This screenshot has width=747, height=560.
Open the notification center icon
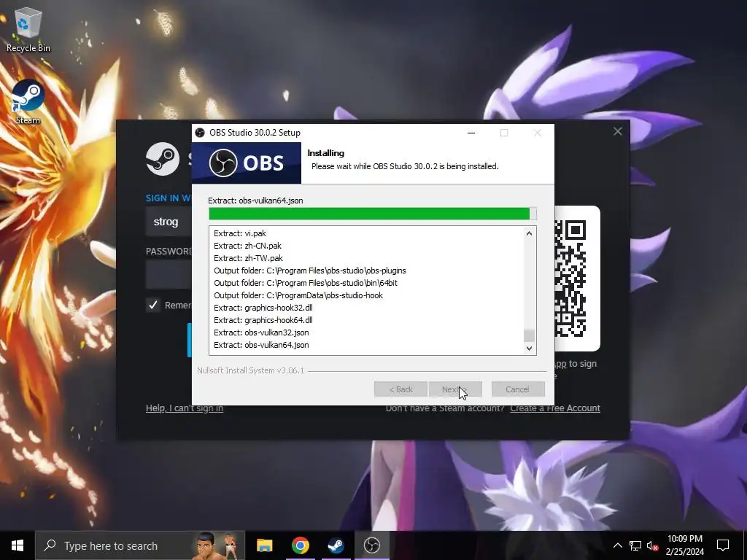pyautogui.click(x=723, y=545)
